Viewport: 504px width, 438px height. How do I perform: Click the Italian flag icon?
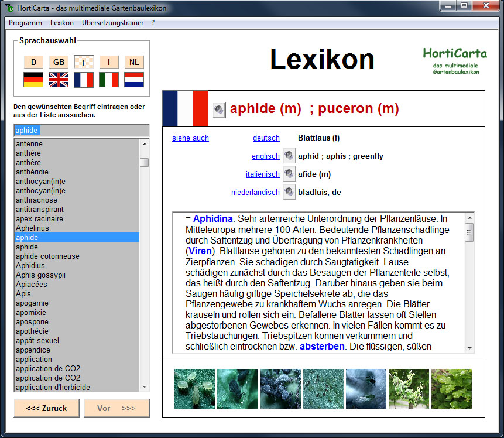(109, 80)
